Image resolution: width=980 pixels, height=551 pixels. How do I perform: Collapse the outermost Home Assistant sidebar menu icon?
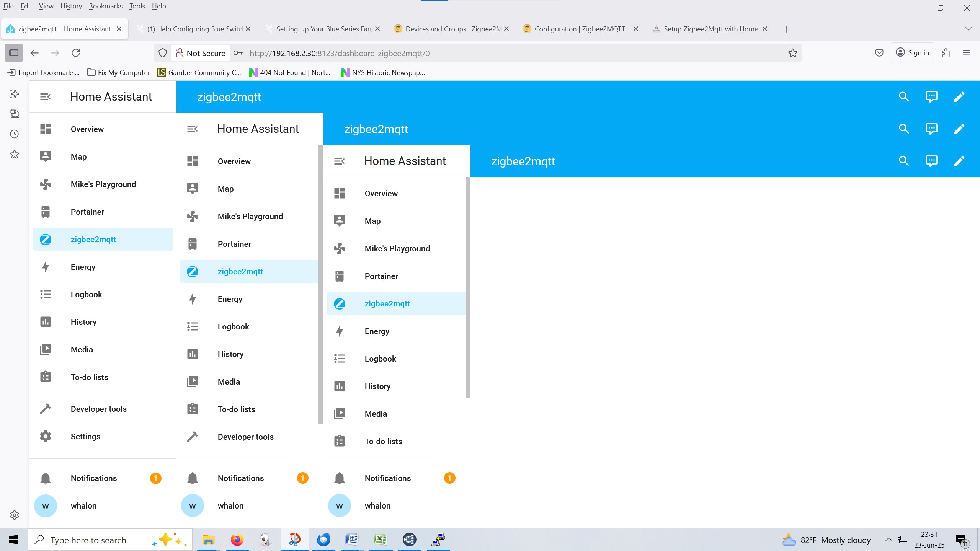(x=45, y=97)
